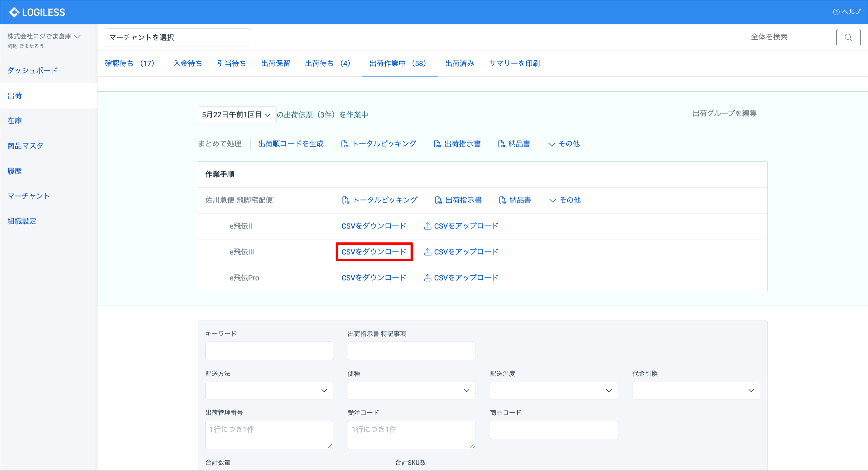
Task: Click 出荷グループを編集 link
Action: click(724, 113)
